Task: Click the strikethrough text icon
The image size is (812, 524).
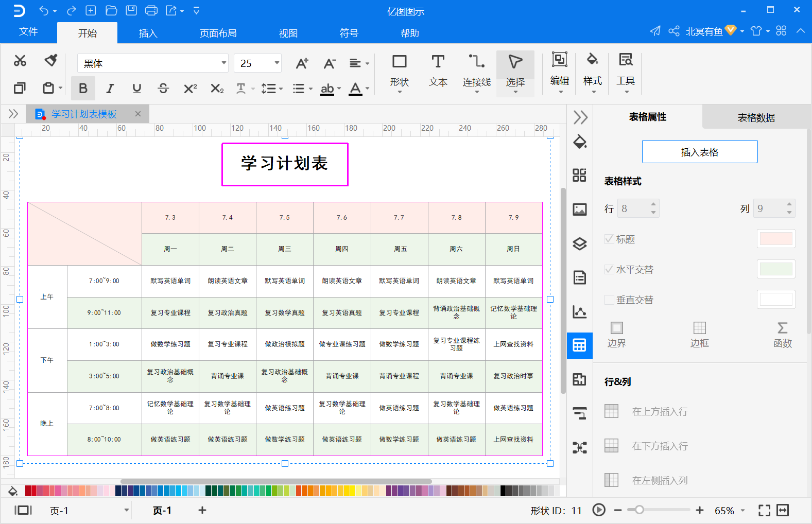Action: pyautogui.click(x=163, y=89)
